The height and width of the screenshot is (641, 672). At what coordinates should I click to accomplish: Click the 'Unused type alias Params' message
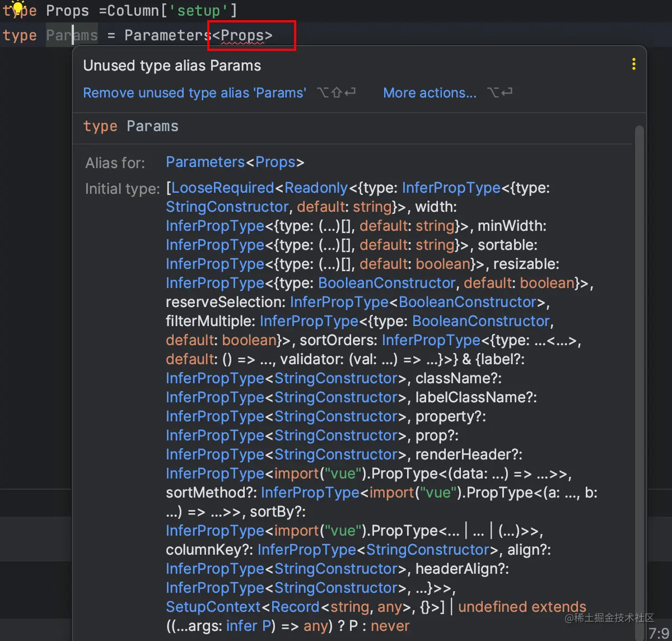172,66
